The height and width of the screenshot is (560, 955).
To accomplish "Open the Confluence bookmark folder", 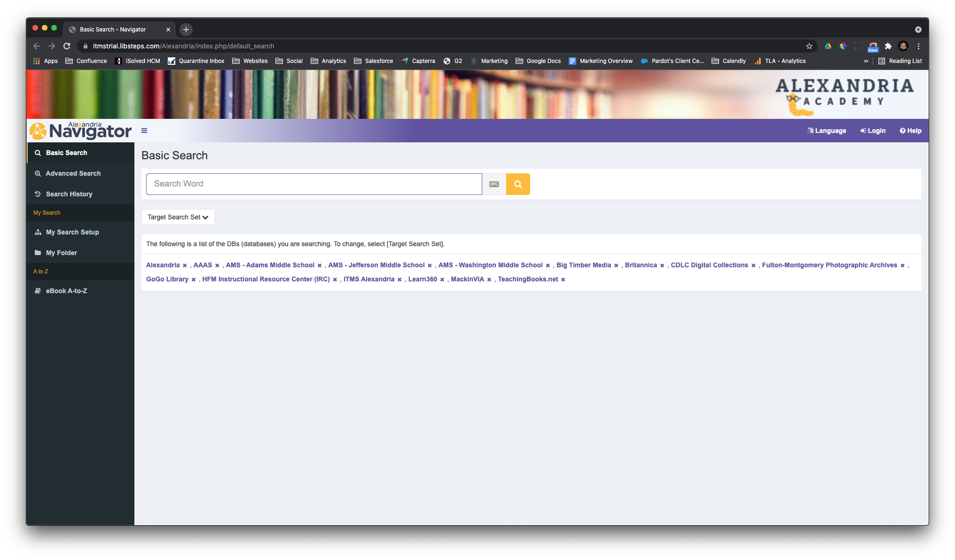I will pyautogui.click(x=86, y=61).
